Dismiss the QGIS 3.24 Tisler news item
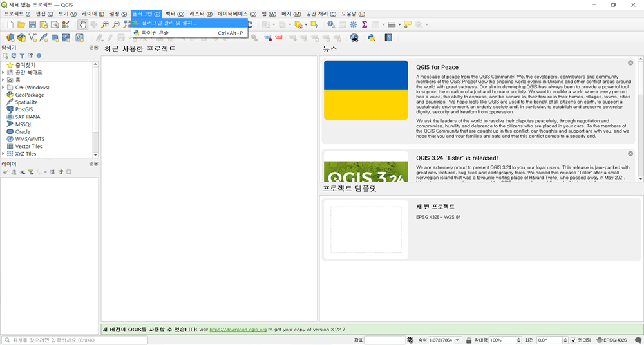 (x=630, y=154)
